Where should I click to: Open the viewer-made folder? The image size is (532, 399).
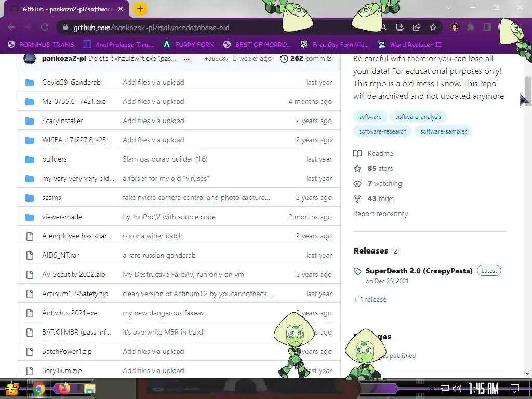(62, 217)
